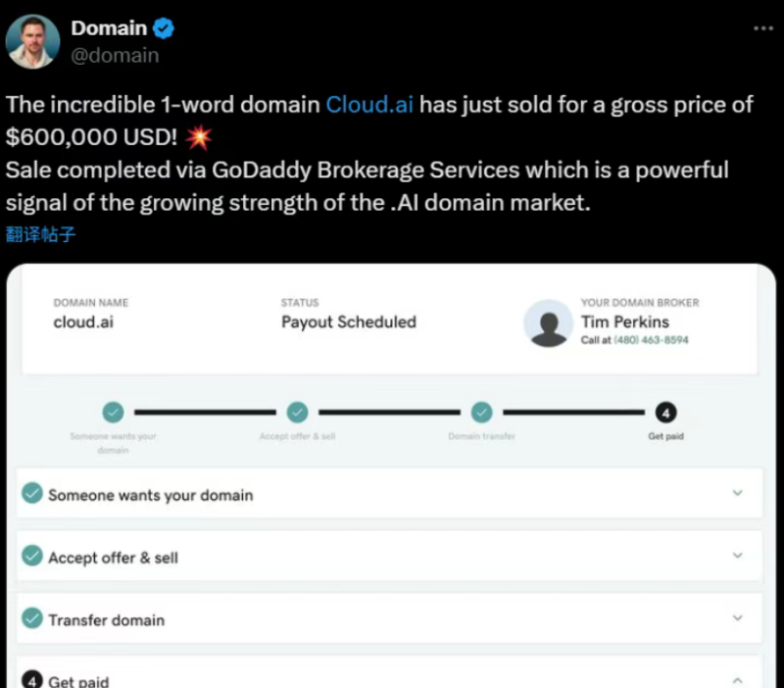Click checkmark beside Transfer domain
The image size is (784, 688).
(x=32, y=619)
